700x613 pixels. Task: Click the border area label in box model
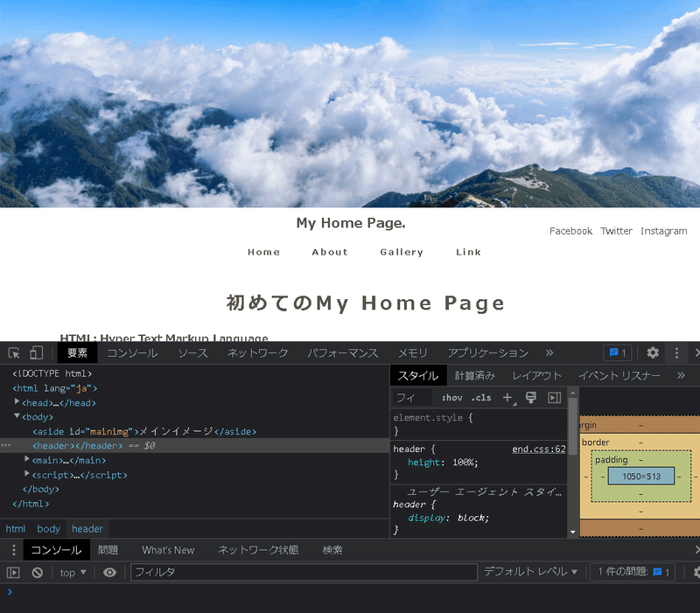point(596,442)
